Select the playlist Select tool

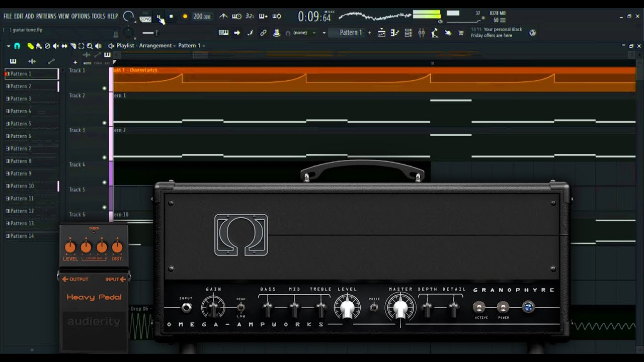pyautogui.click(x=81, y=46)
